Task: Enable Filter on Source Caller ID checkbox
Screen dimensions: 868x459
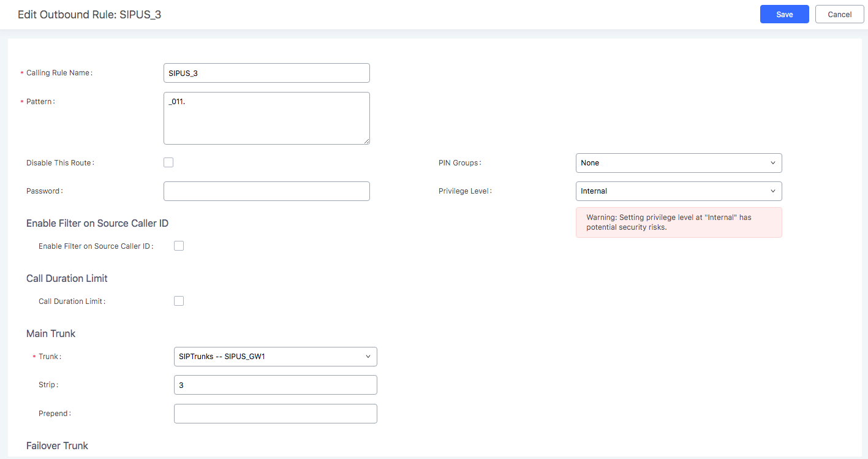Action: tap(179, 246)
